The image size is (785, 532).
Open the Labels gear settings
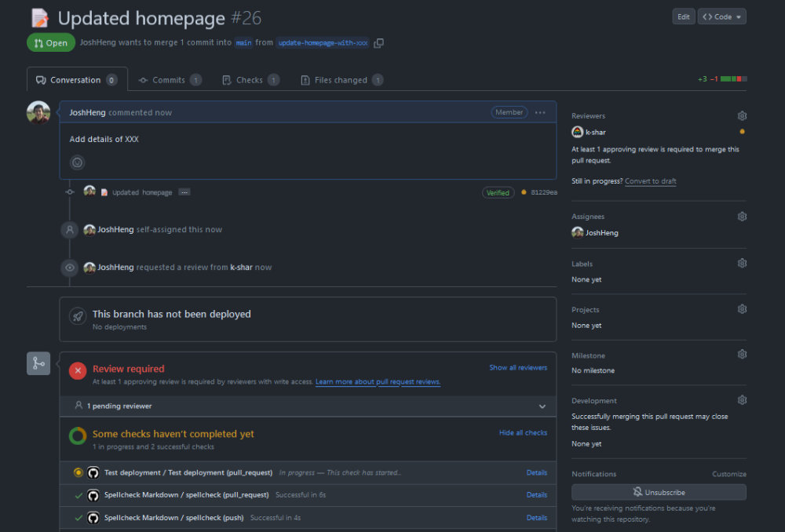pyautogui.click(x=742, y=264)
